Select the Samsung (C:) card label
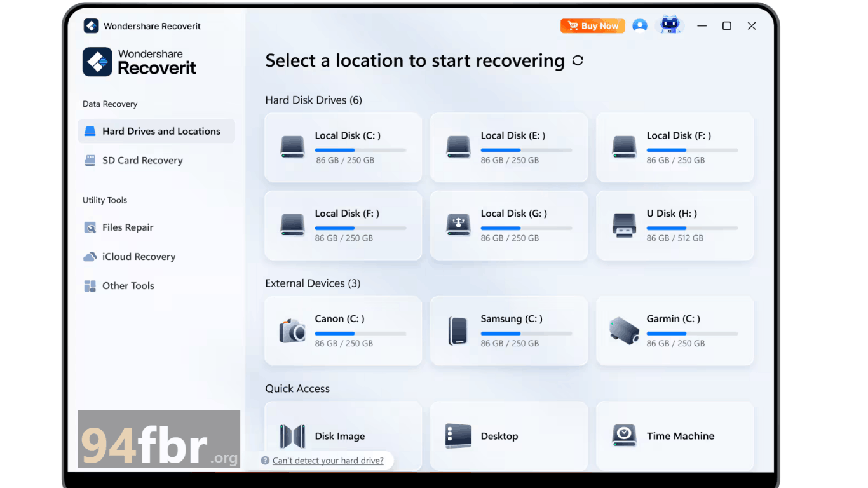 (512, 319)
